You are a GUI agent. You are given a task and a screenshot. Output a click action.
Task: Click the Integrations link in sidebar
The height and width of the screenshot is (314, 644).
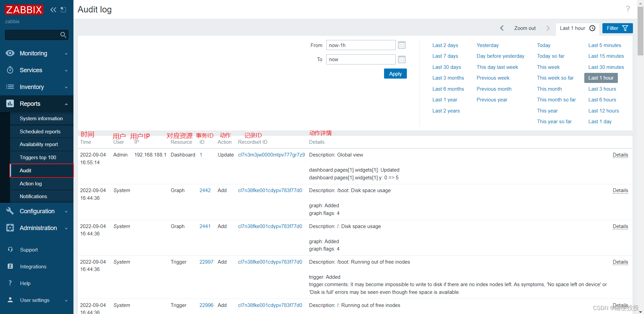33,267
